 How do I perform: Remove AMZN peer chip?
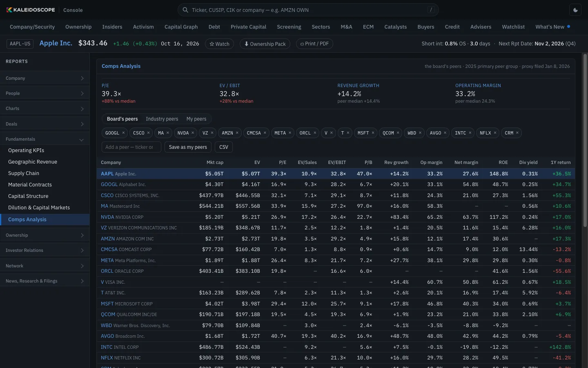[x=237, y=133]
